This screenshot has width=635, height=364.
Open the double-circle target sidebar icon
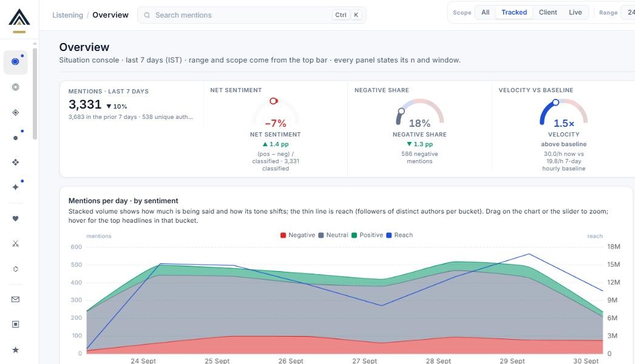tap(15, 87)
